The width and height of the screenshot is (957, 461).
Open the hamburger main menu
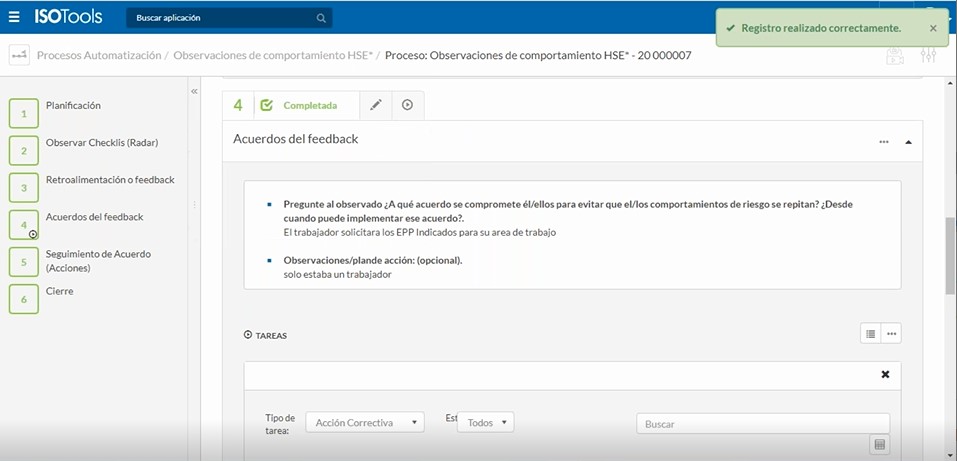coord(14,17)
